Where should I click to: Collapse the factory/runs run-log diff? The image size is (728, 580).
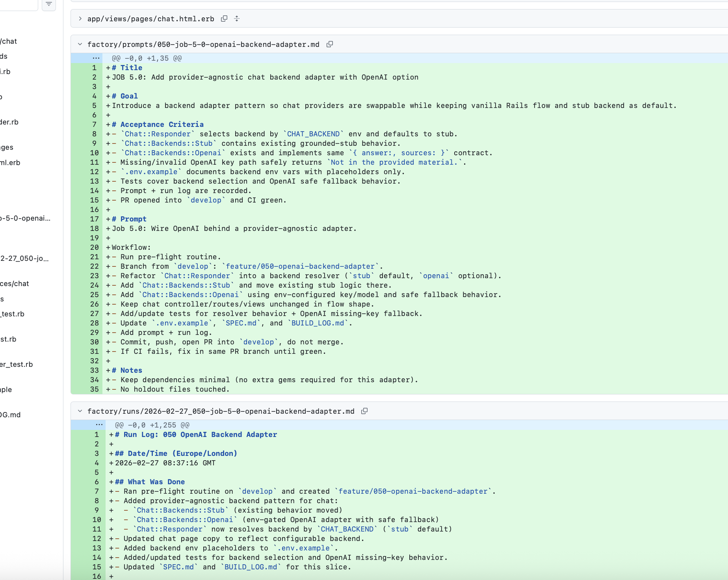(80, 411)
